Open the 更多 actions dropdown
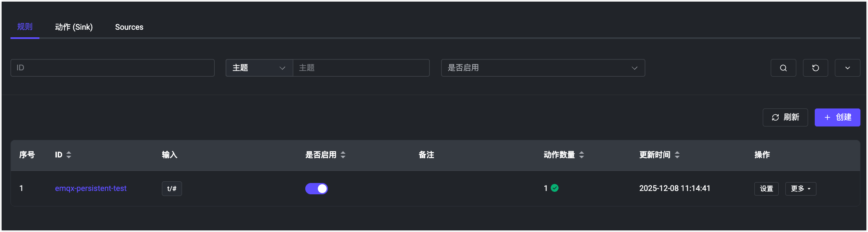The width and height of the screenshot is (868, 232). coord(800,188)
